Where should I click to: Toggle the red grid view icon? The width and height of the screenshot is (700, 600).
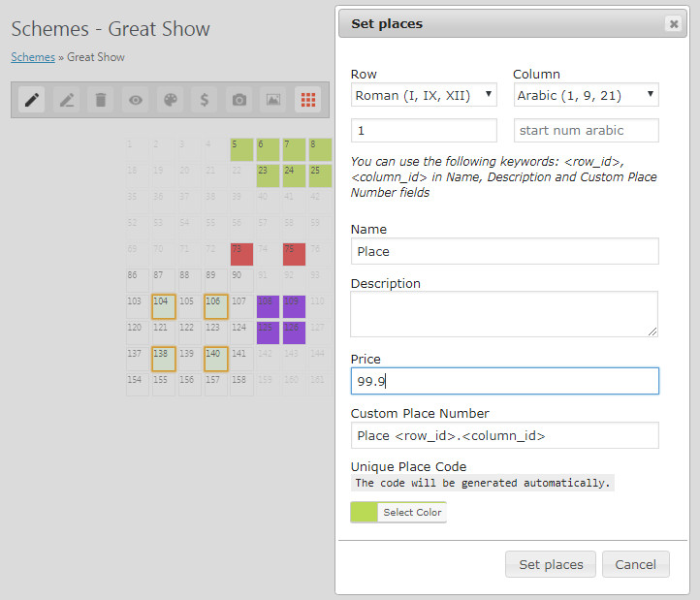coord(308,100)
